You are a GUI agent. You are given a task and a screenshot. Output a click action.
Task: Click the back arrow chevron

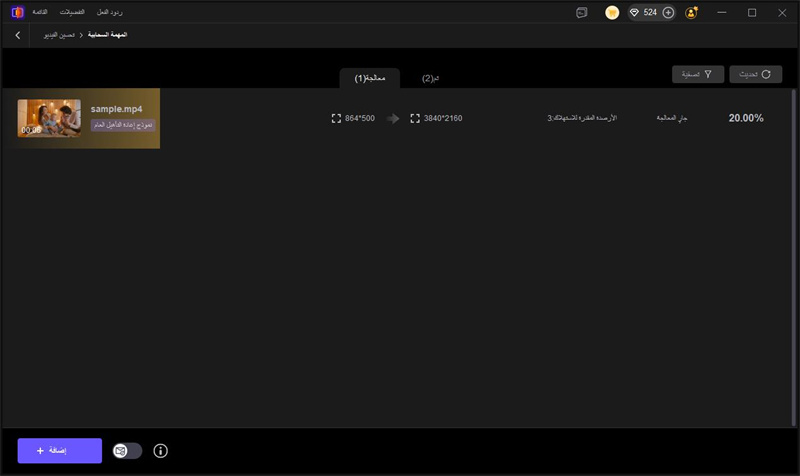coord(18,35)
